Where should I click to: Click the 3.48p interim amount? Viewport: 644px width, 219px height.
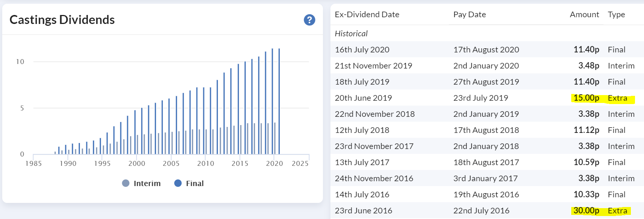click(x=588, y=66)
